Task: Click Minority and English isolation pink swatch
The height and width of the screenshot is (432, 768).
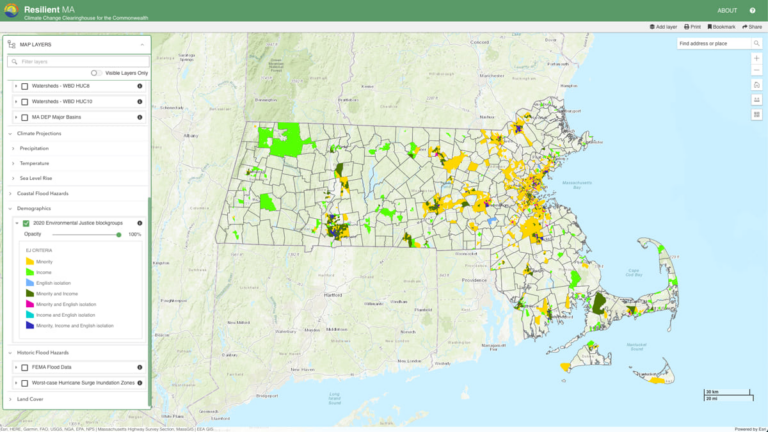Action: [30, 304]
